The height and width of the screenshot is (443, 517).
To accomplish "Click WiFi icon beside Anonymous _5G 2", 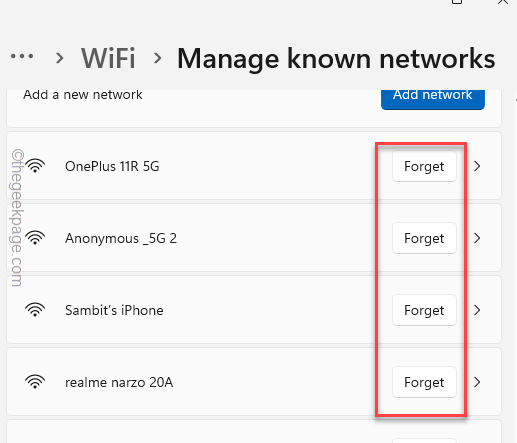I will coord(35,238).
